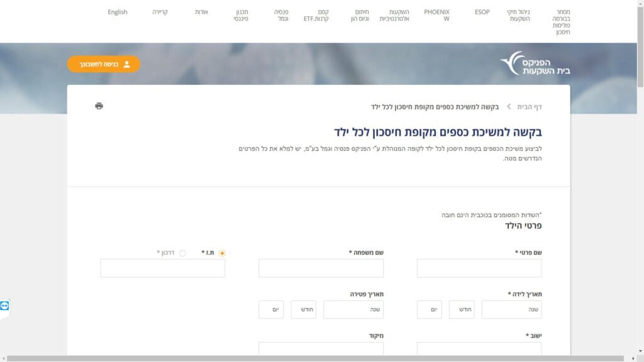Click the printer icon to print the page
644x362 pixels.
(x=99, y=106)
